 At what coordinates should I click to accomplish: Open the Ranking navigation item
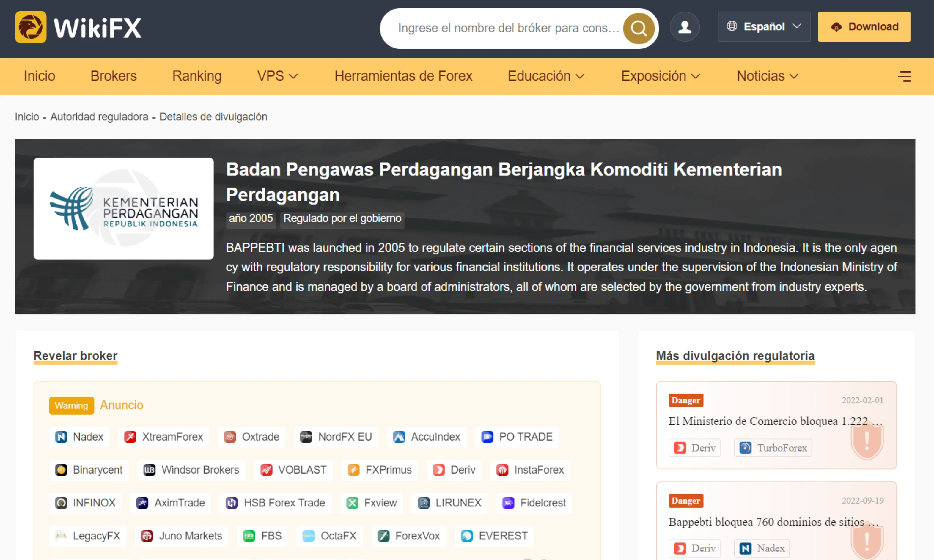197,76
